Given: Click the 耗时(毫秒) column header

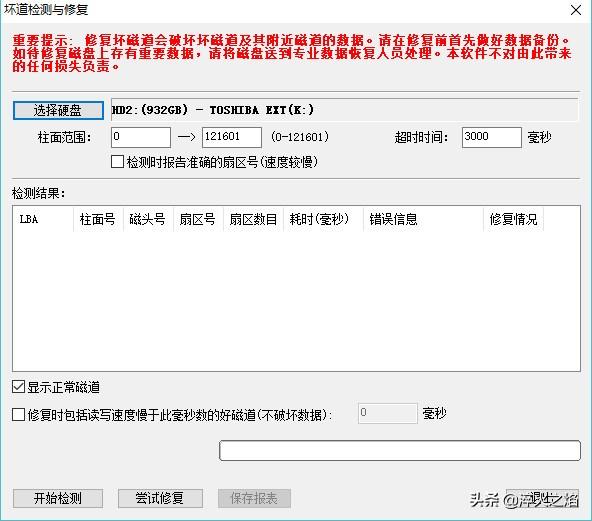Looking at the screenshot, I should [323, 219].
